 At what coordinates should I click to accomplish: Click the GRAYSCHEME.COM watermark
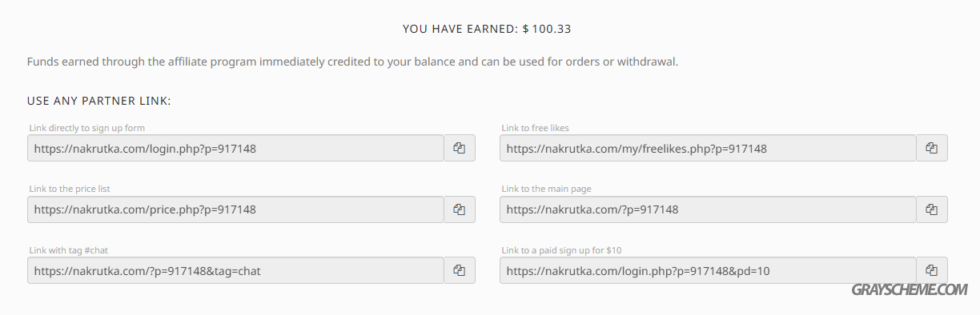910,290
